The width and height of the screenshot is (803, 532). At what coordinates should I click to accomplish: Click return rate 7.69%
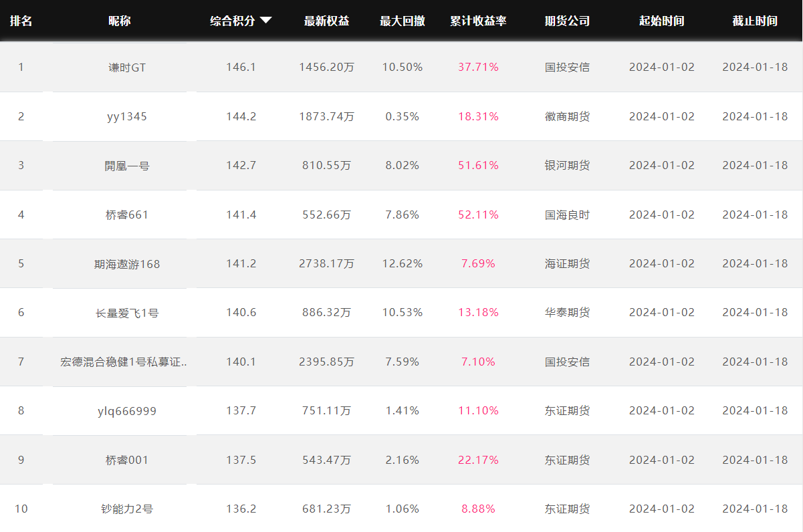coord(479,263)
